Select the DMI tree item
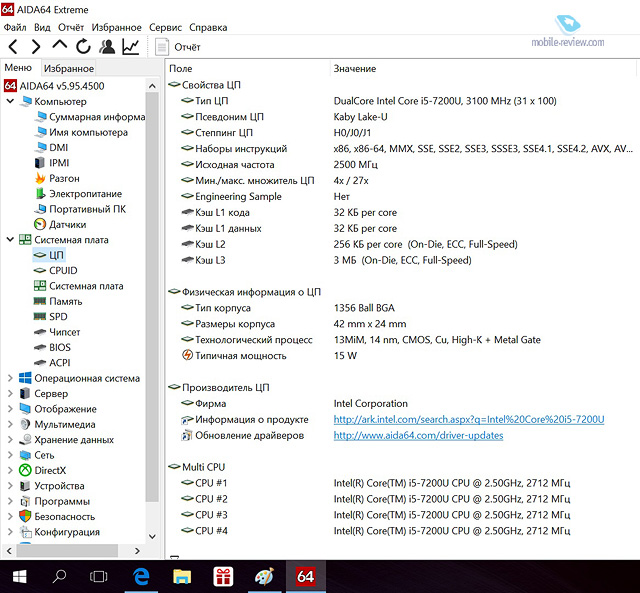Screen dimensions: 640x593 click(x=51, y=147)
